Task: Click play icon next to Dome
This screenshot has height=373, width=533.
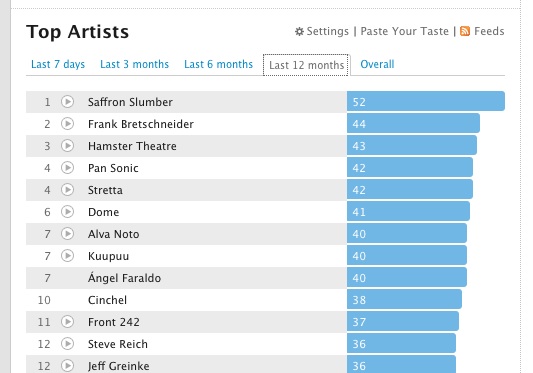Action: 67,211
